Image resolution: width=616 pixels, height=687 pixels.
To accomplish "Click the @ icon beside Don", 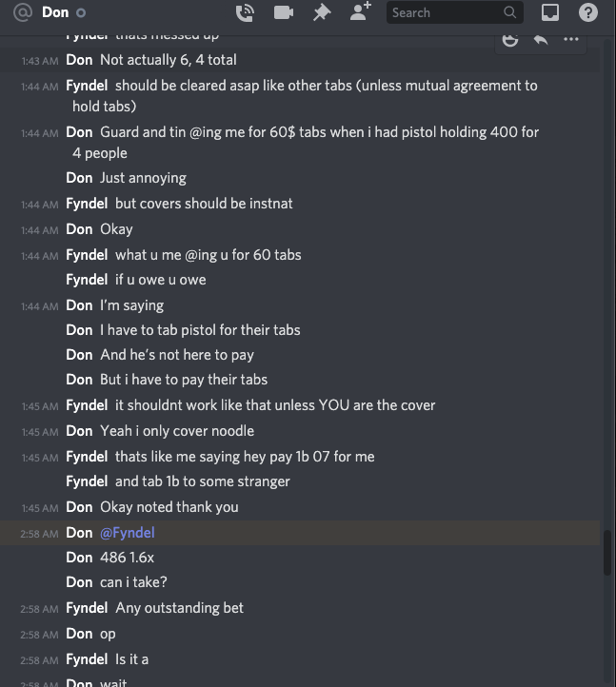I will tap(24, 12).
